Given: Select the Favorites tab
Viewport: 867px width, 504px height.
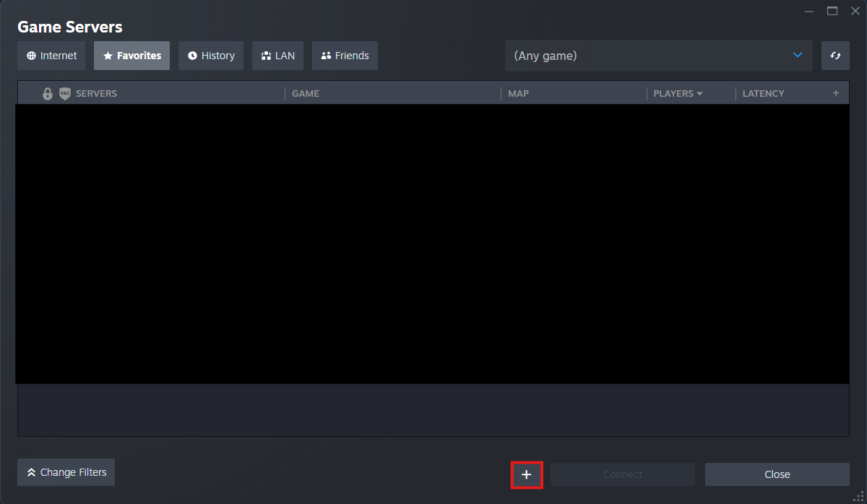Looking at the screenshot, I should point(131,56).
